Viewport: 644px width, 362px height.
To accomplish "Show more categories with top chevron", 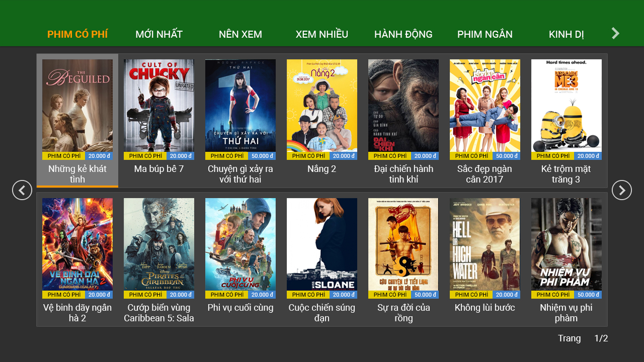I will [x=615, y=33].
